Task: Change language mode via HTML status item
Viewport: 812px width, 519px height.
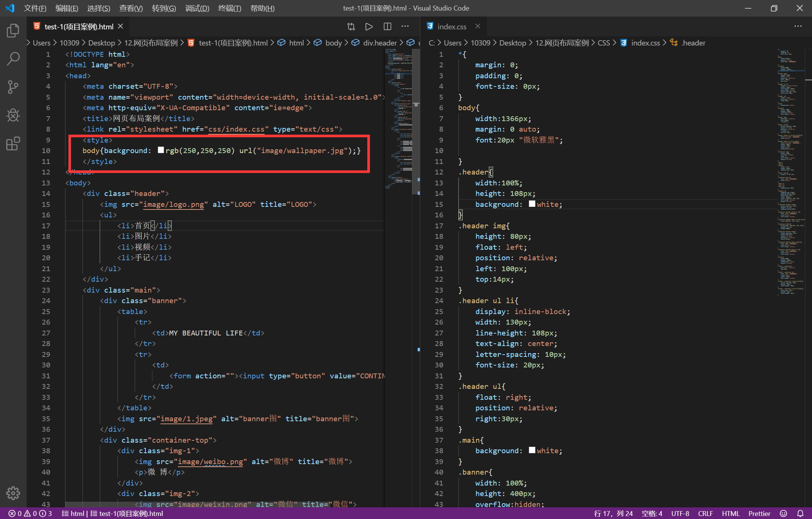Action: tap(730, 513)
